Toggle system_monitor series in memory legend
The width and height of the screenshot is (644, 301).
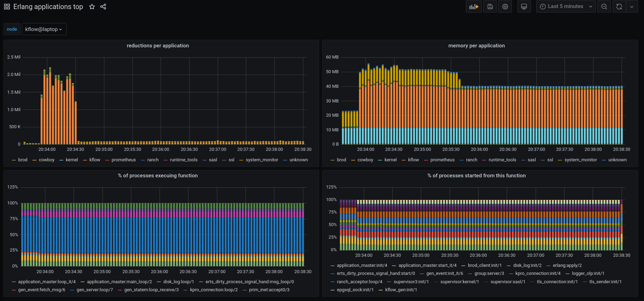[x=581, y=160]
